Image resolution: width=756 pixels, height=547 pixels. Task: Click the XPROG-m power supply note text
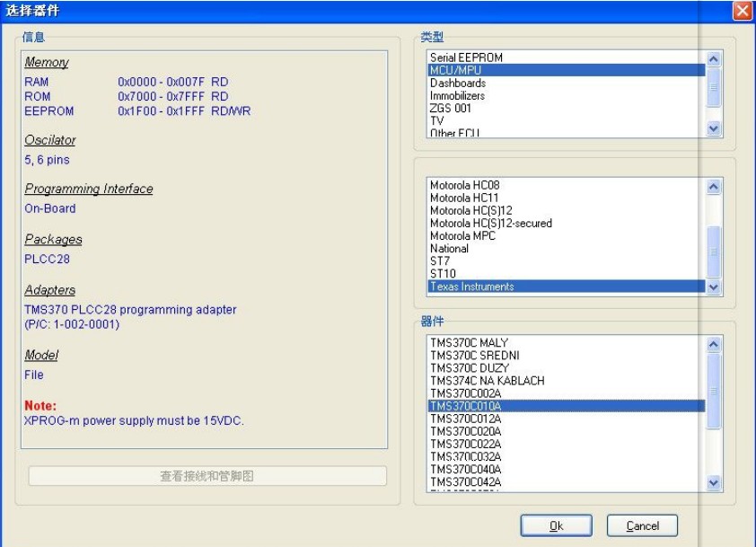coord(134,420)
